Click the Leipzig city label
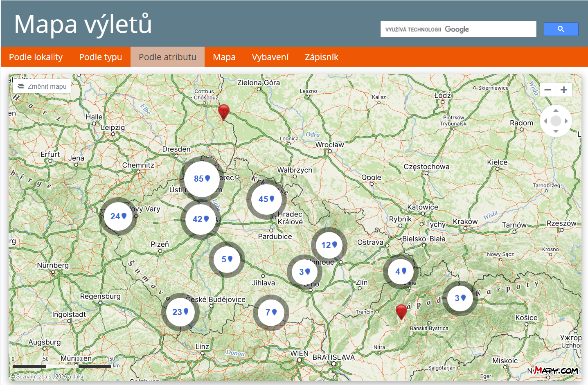588x385 pixels. 113,128
